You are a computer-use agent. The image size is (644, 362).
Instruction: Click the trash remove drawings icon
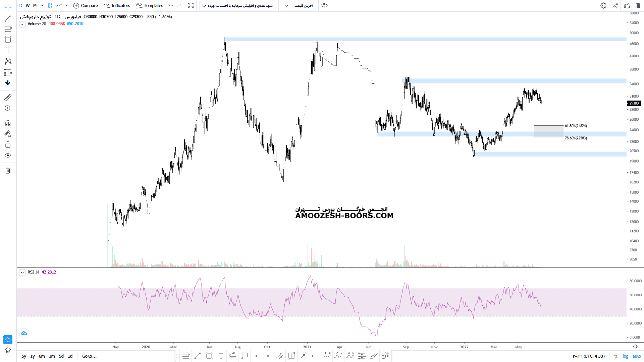click(8, 171)
